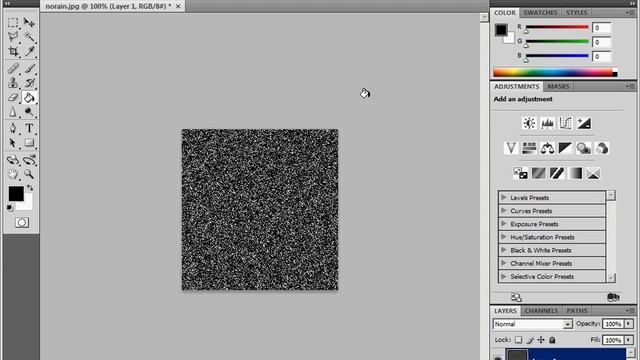
Task: Toggle lock transparent pixels
Action: 518,340
